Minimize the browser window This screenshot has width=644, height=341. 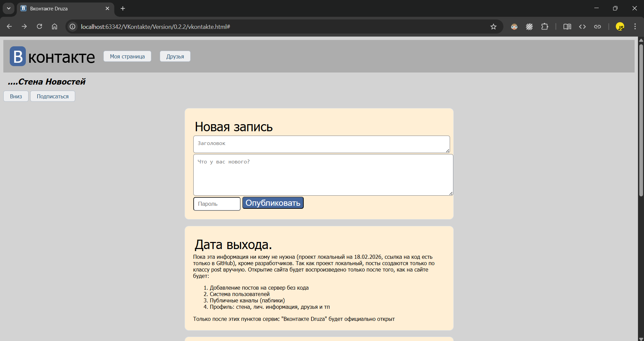[596, 8]
